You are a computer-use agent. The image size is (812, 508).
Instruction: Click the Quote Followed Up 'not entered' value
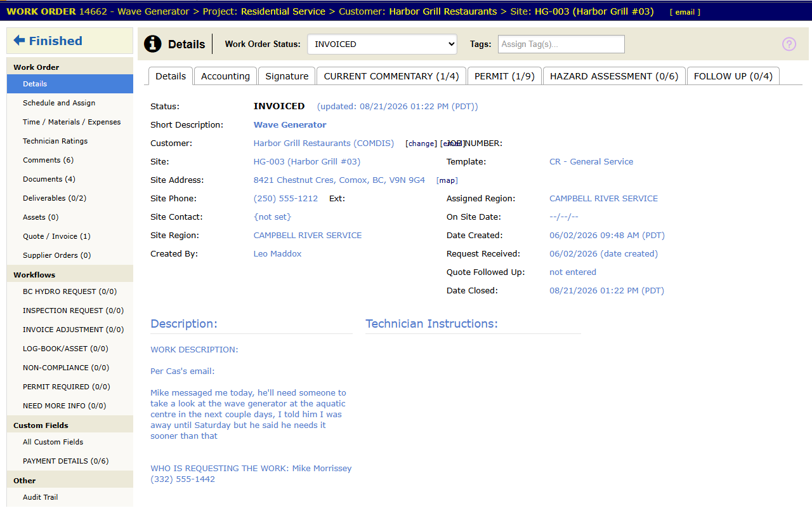pos(573,272)
